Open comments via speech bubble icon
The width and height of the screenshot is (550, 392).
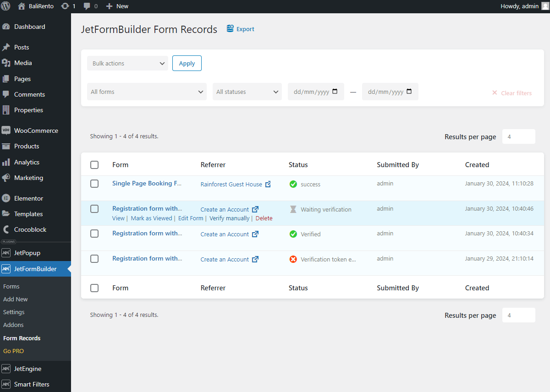click(x=87, y=6)
